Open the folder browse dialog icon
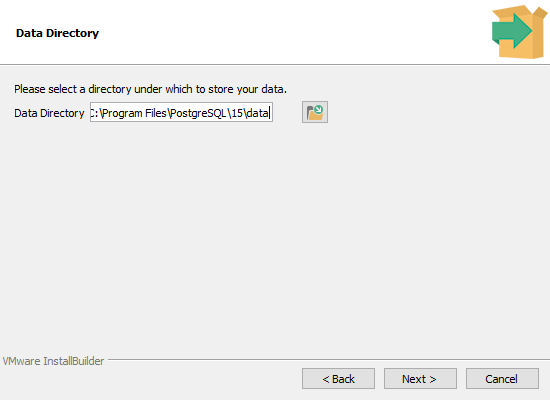This screenshot has height=400, width=550. 315,112
